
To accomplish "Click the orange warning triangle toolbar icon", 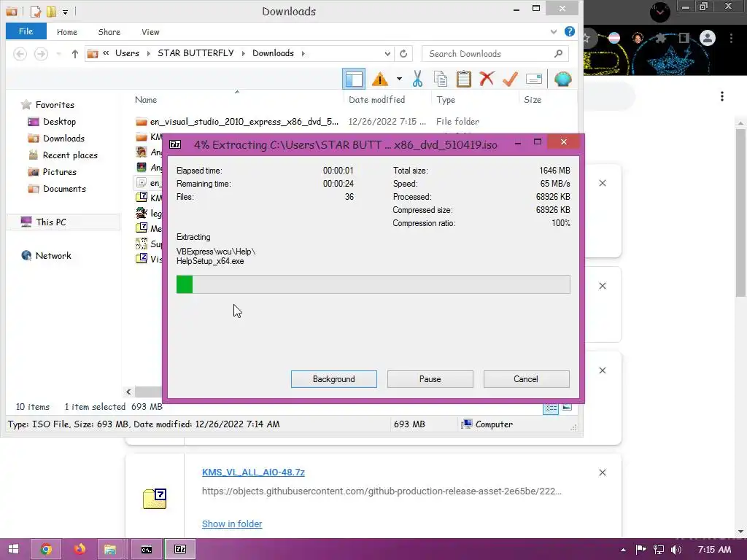I will (379, 79).
